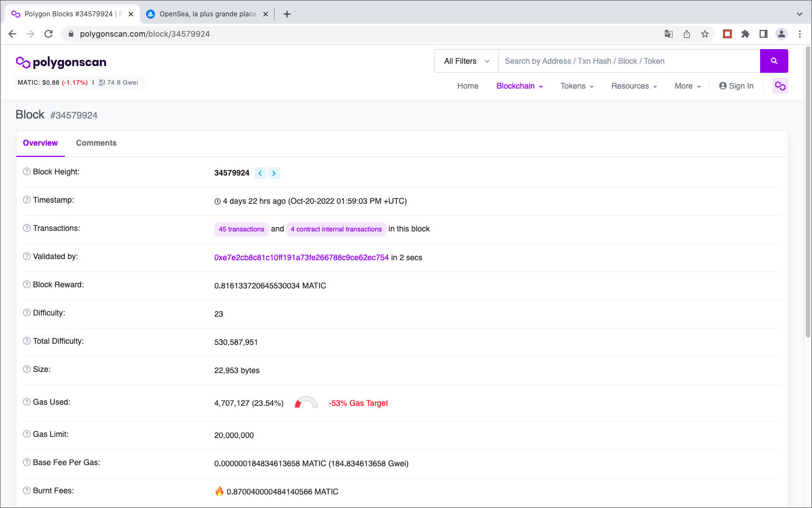Click help icon beside Base Fee Per Gas
Image resolution: width=812 pixels, height=508 pixels.
pos(27,462)
